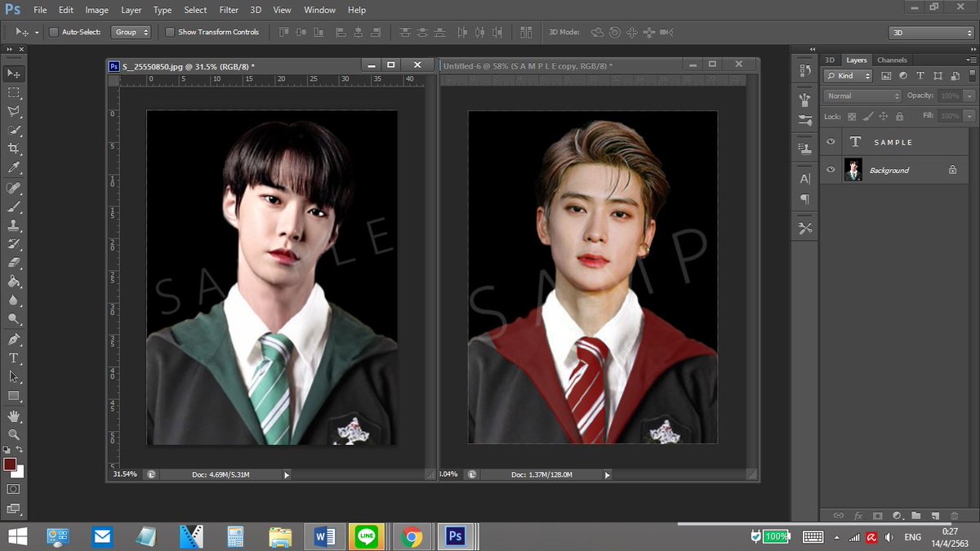Enable the Auto-Select checkbox

point(54,32)
